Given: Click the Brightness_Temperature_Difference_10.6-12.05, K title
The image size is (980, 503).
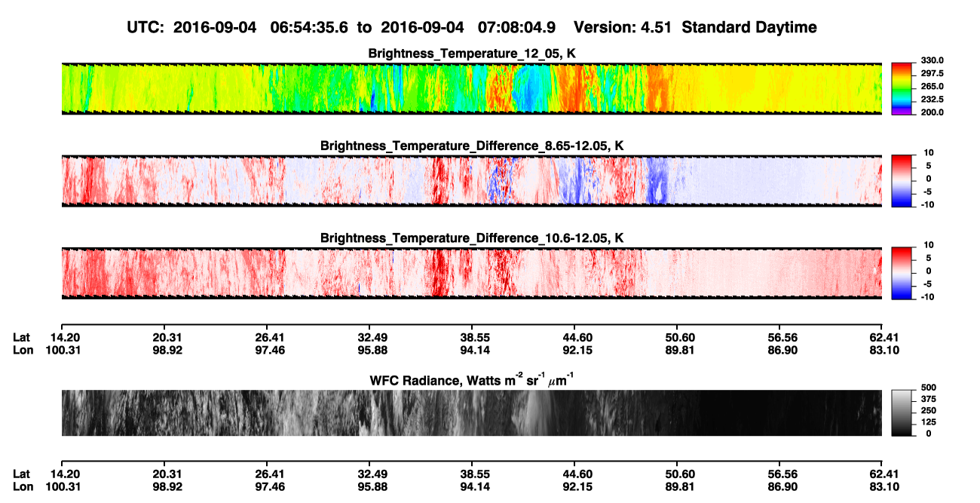Looking at the screenshot, I should 472,238.
